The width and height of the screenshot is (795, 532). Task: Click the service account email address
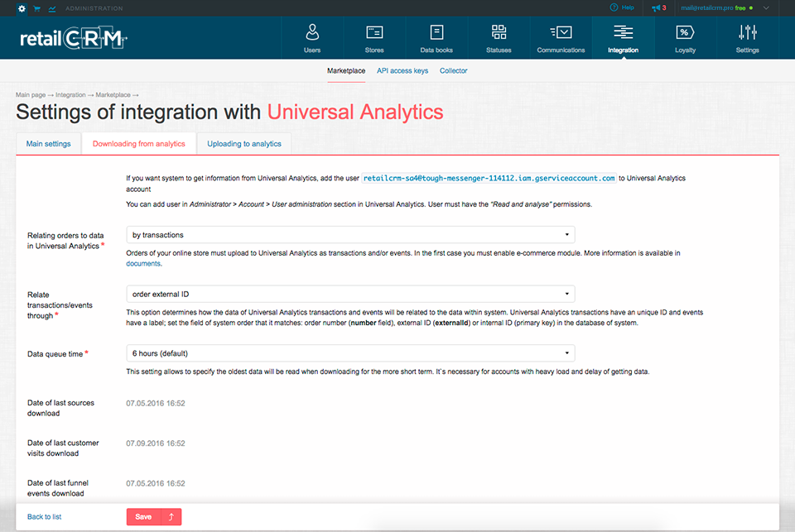click(489, 178)
